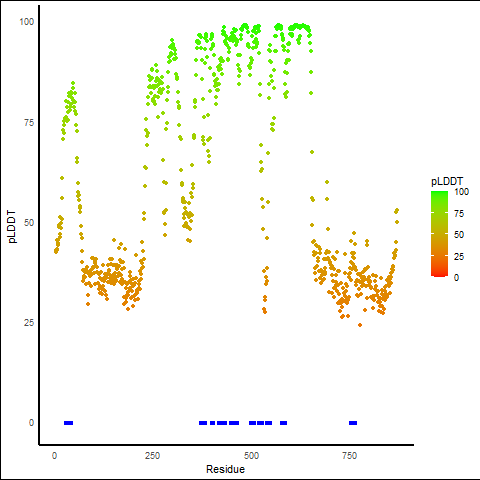
Task: Click the x-axis tick label 750
Action: [350, 456]
